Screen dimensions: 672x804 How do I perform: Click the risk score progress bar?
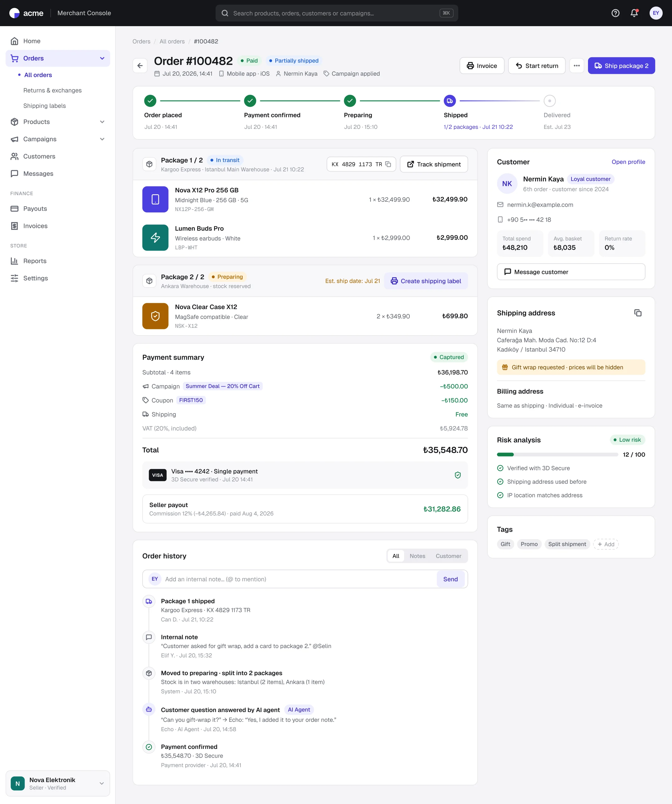pos(557,454)
